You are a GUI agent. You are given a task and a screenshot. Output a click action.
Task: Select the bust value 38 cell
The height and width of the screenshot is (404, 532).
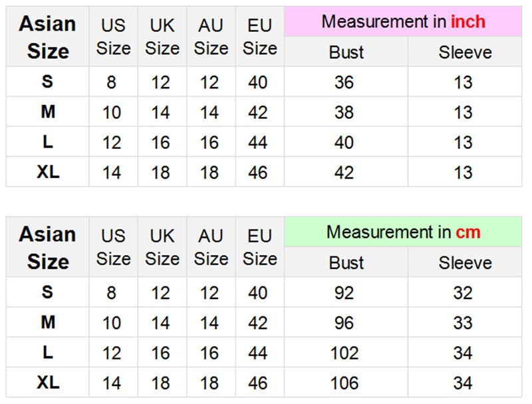pos(344,112)
